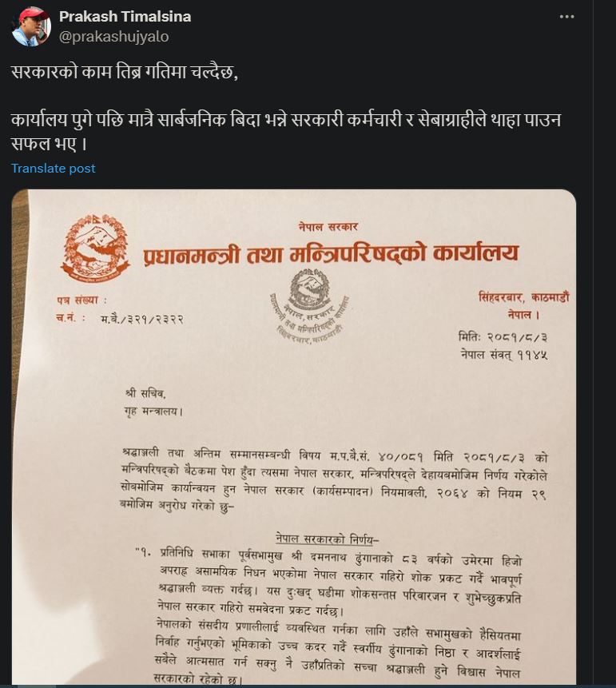
Task: Open the @prakashujyalo handle
Action: [x=114, y=37]
